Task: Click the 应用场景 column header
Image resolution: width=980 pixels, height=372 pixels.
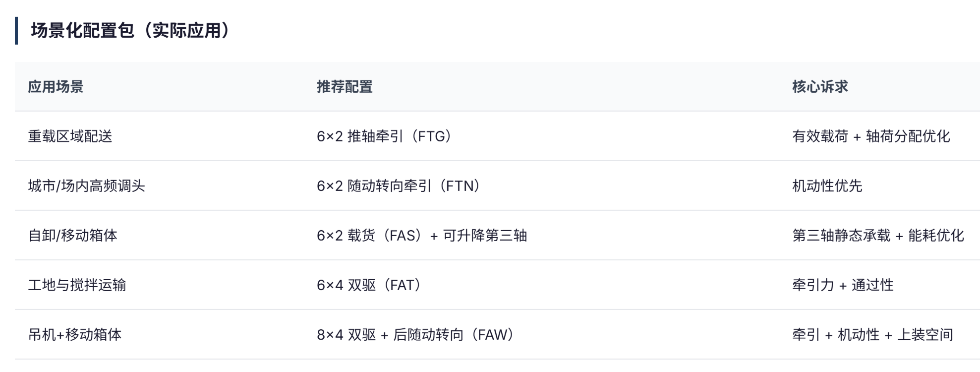Action: pos(56,87)
